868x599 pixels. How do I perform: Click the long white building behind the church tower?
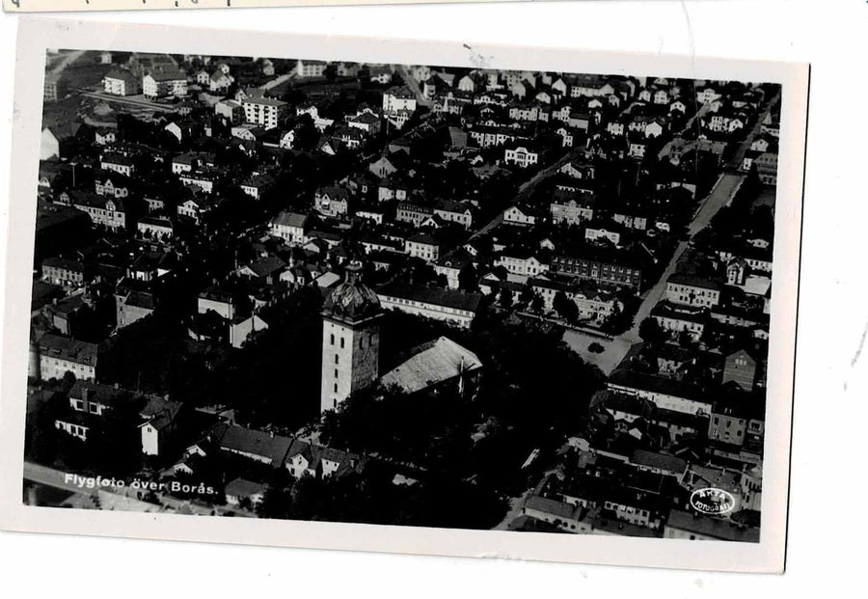click(x=431, y=305)
